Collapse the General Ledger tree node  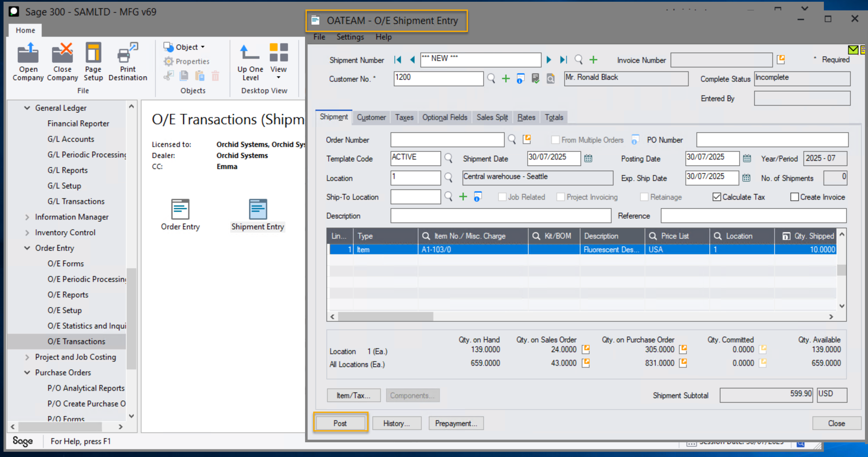click(27, 108)
